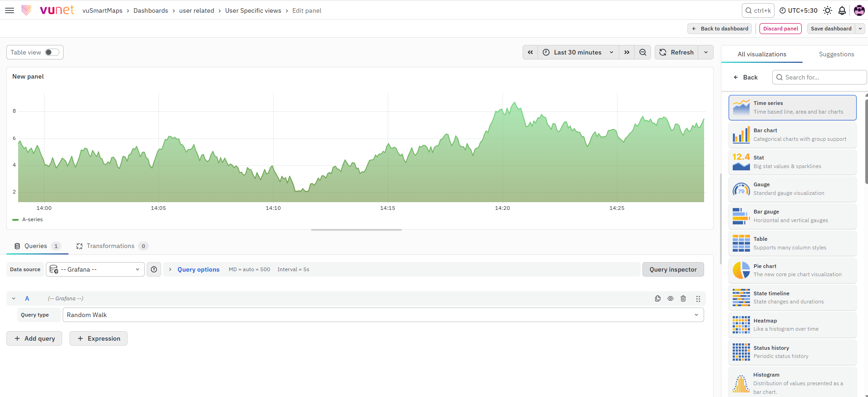Click Discard panel

(x=780, y=29)
